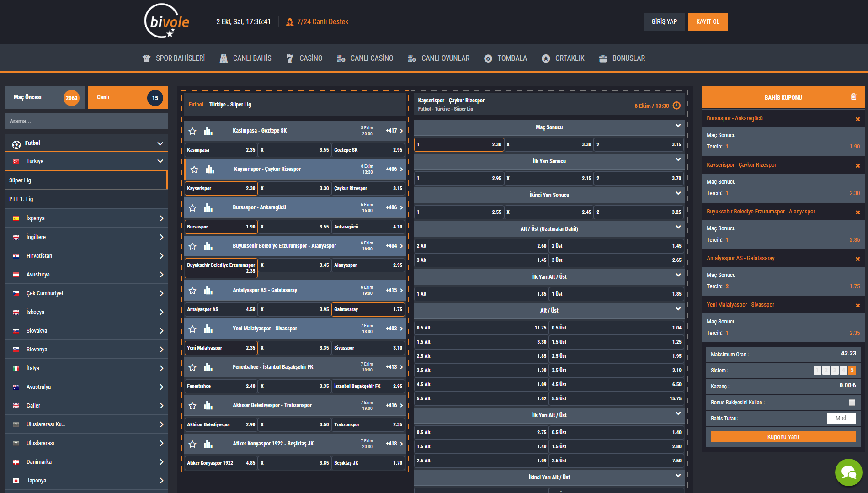Open the live chat bubble
The width and height of the screenshot is (868, 493).
[848, 472]
